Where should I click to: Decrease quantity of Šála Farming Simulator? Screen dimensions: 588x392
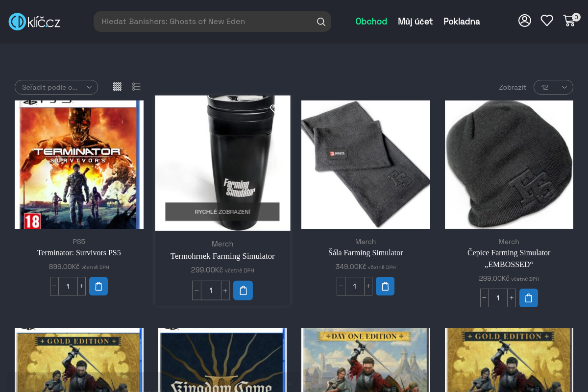click(341, 286)
